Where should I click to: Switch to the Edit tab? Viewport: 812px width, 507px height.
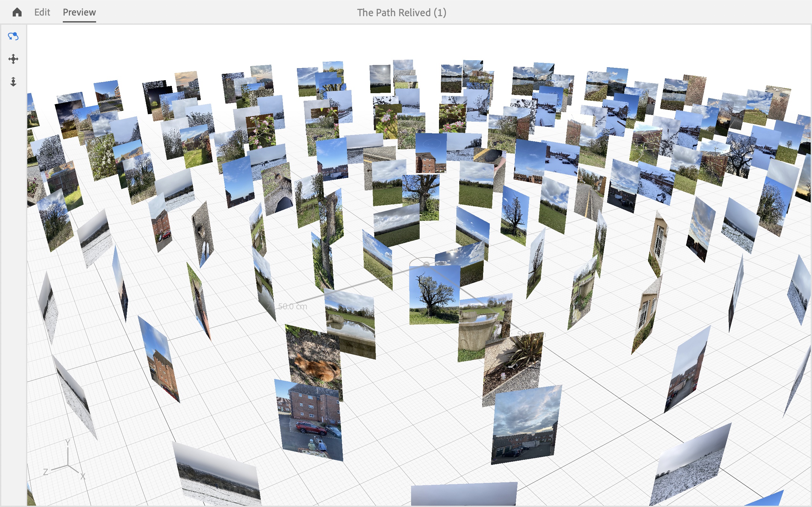42,12
